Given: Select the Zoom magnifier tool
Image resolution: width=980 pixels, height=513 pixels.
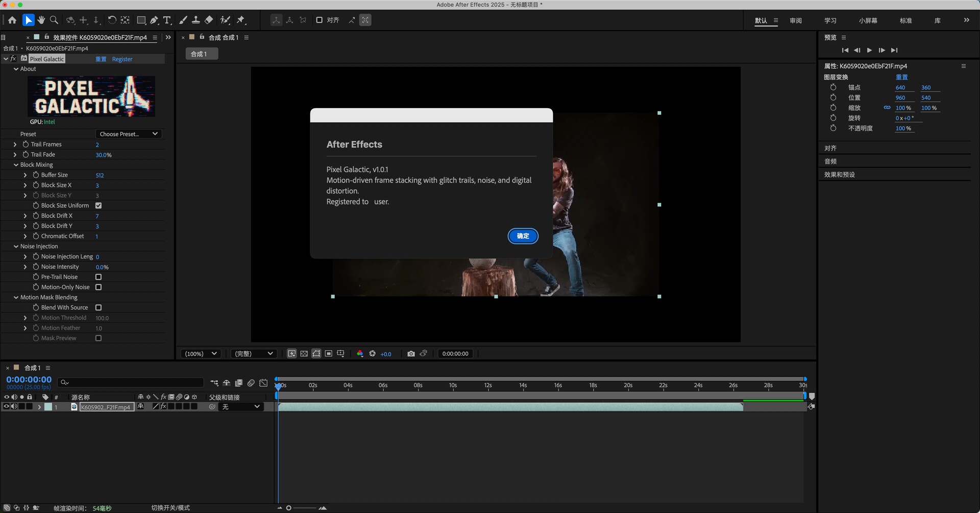Looking at the screenshot, I should click(54, 20).
